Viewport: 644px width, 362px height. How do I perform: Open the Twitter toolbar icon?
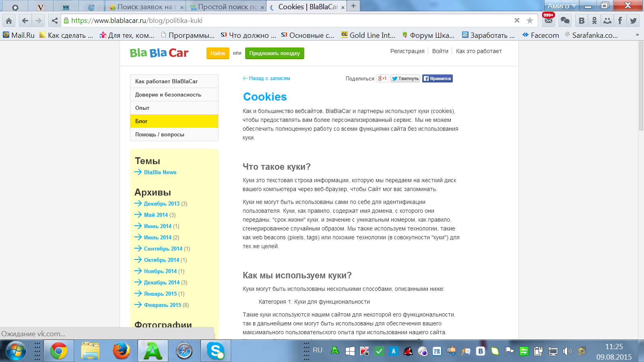pyautogui.click(x=633, y=21)
